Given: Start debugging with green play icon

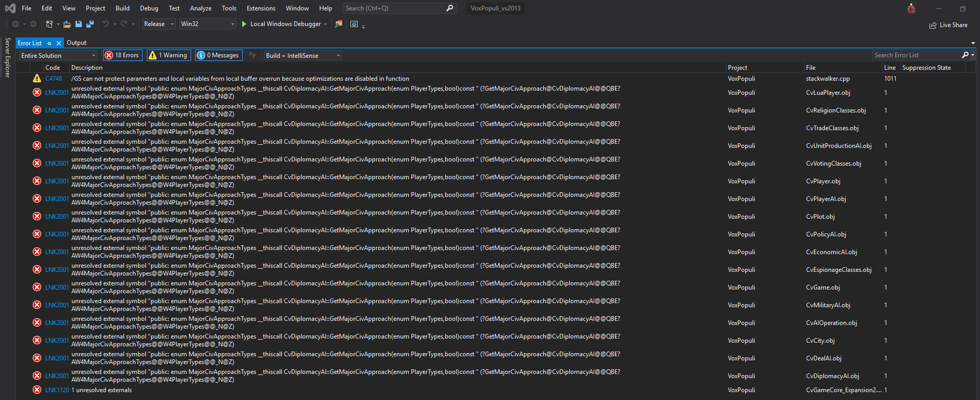Looking at the screenshot, I should [x=244, y=24].
